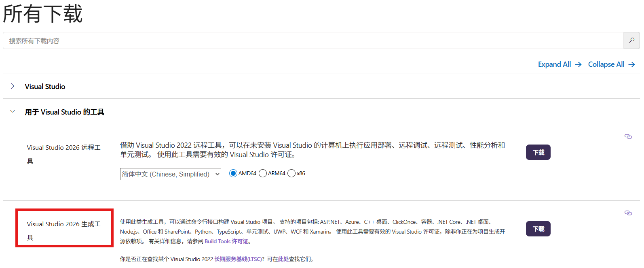Focus the 搜索所有下载内容 search field
Image resolution: width=644 pixels, height=268 pixels.
pyautogui.click(x=313, y=41)
